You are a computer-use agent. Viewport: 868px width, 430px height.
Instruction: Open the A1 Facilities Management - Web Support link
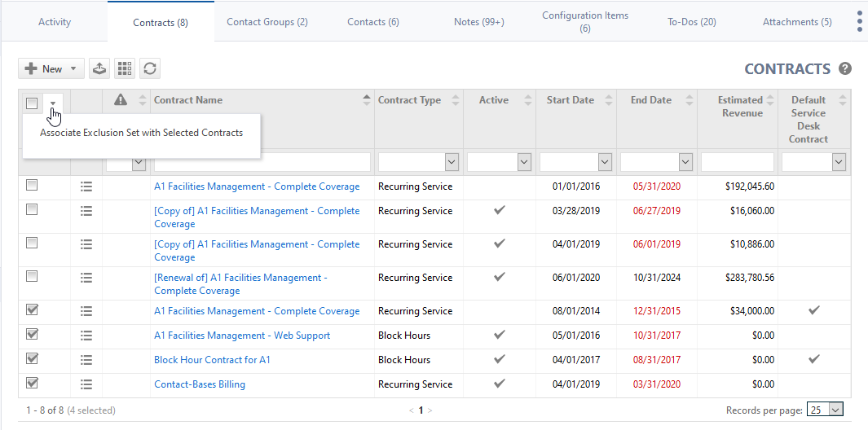(242, 336)
